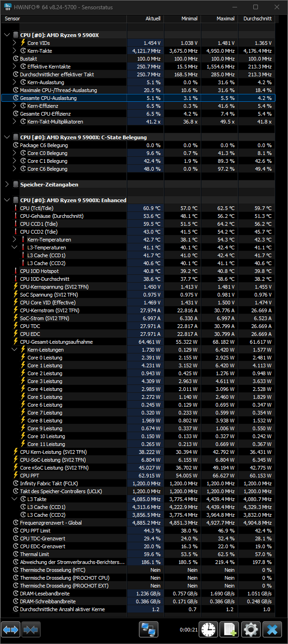Click the thermometer icon of CPU CCD2 (Tdie)

coord(16,232)
